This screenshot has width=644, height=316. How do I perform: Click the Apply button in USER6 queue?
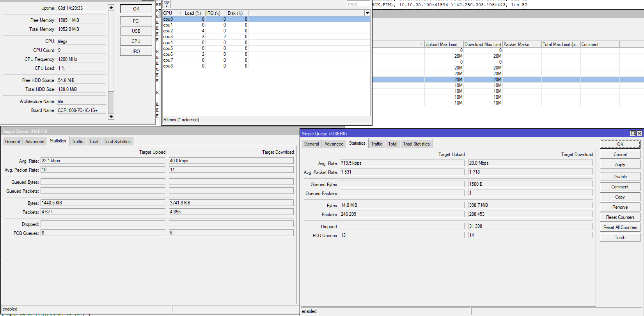(620, 165)
